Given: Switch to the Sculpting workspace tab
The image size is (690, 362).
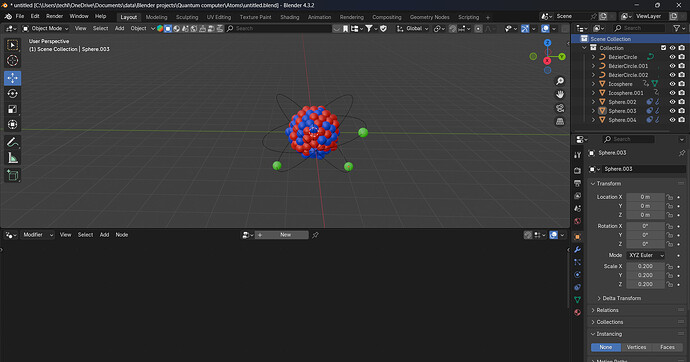Looking at the screenshot, I should [x=187, y=17].
